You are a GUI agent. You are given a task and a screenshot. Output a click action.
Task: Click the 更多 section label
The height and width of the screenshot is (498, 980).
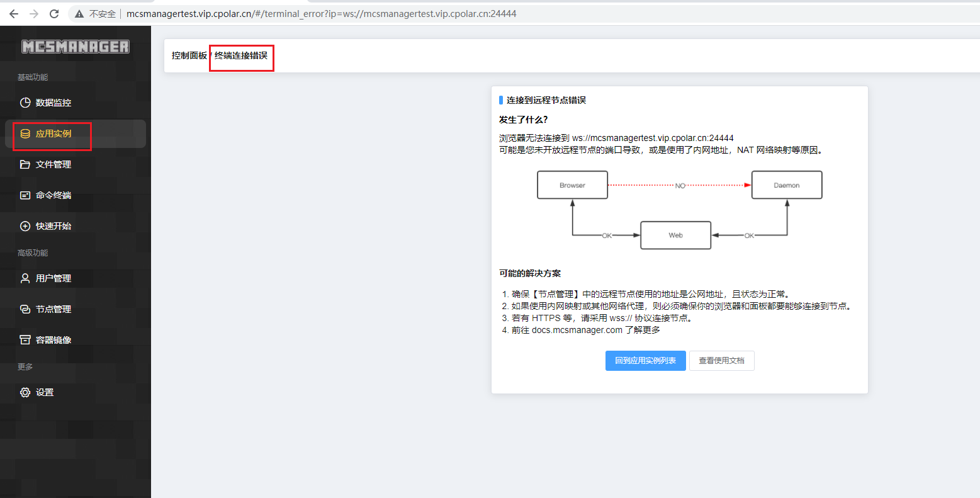click(x=25, y=366)
